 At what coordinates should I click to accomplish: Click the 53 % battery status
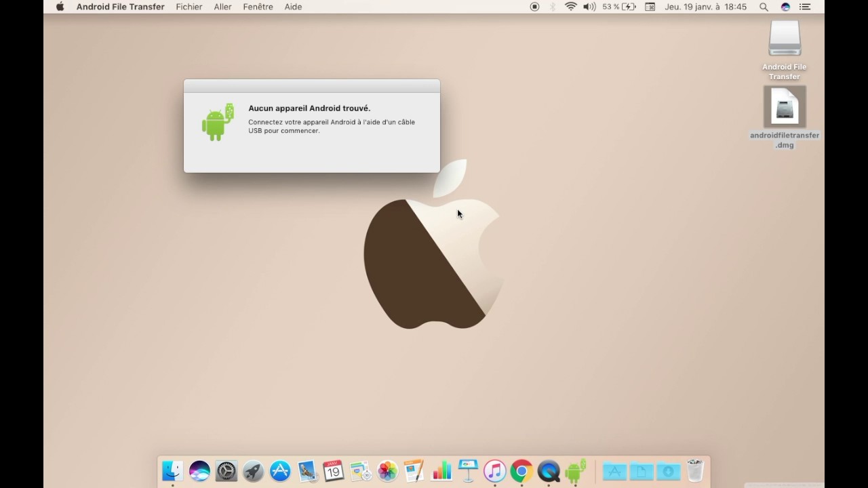pos(619,7)
